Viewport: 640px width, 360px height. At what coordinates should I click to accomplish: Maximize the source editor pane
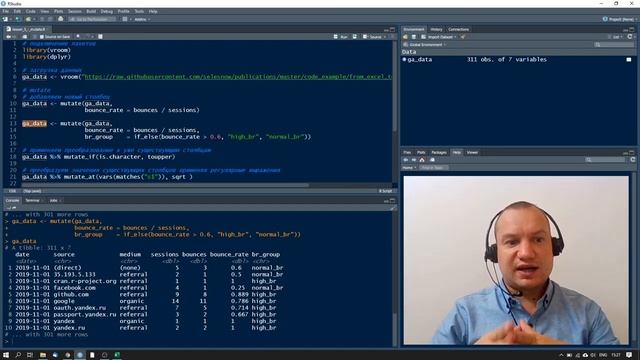[x=393, y=29]
